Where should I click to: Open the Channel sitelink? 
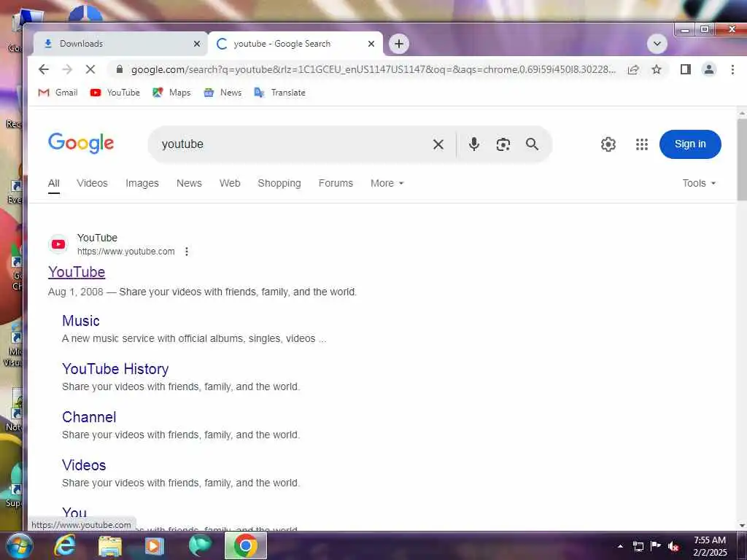[89, 417]
